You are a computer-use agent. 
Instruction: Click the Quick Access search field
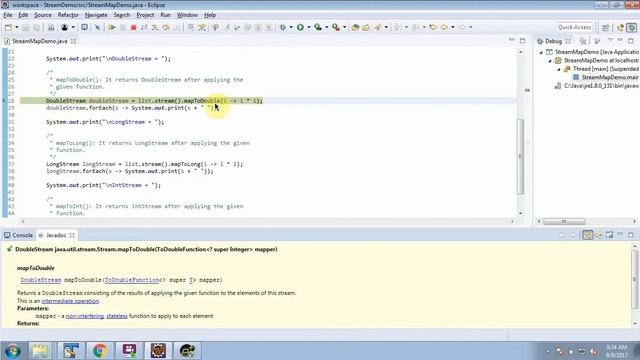pos(574,27)
